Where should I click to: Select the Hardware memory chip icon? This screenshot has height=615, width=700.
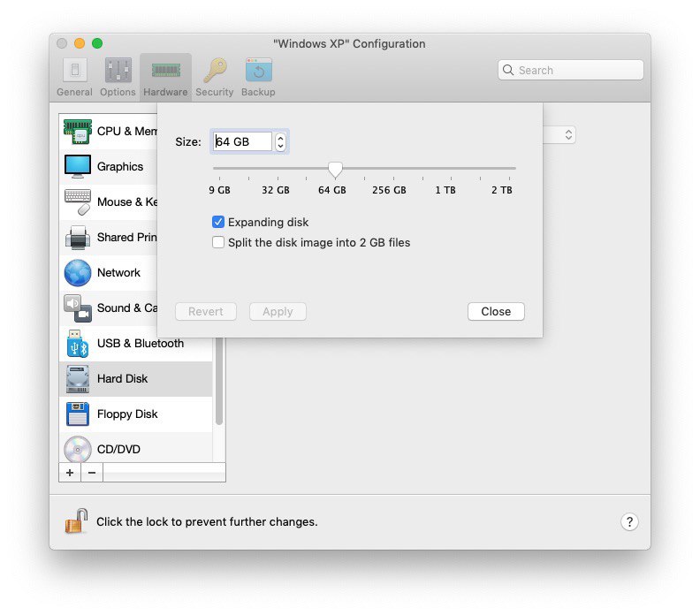click(x=165, y=71)
